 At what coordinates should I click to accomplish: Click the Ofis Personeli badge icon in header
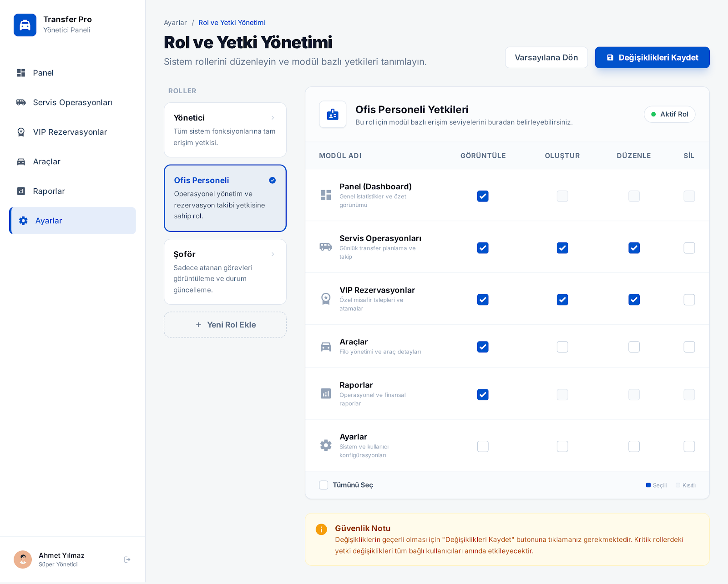[333, 115]
